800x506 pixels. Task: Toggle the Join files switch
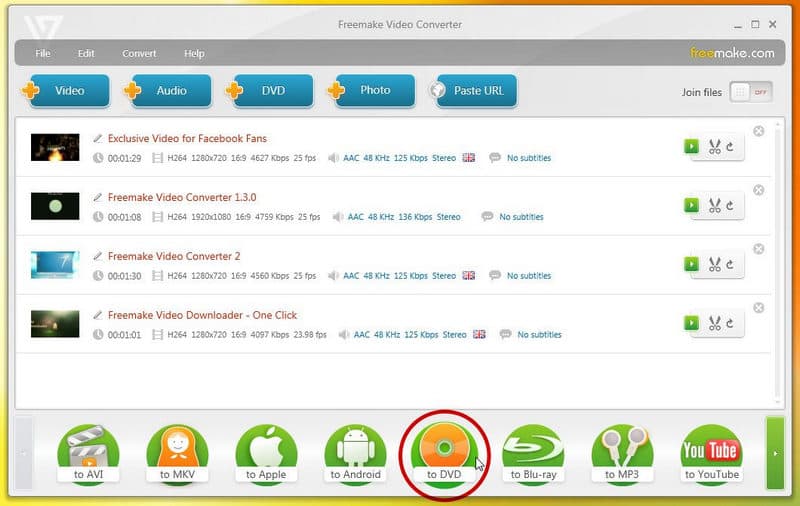pyautogui.click(x=752, y=92)
